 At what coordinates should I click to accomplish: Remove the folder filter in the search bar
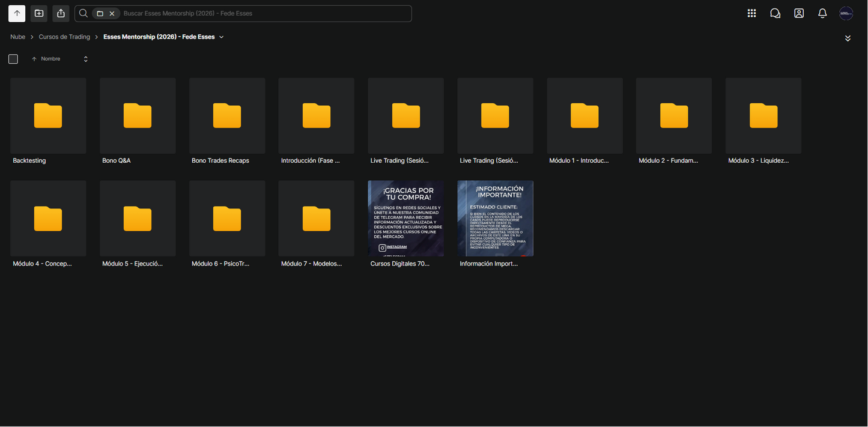pos(112,13)
